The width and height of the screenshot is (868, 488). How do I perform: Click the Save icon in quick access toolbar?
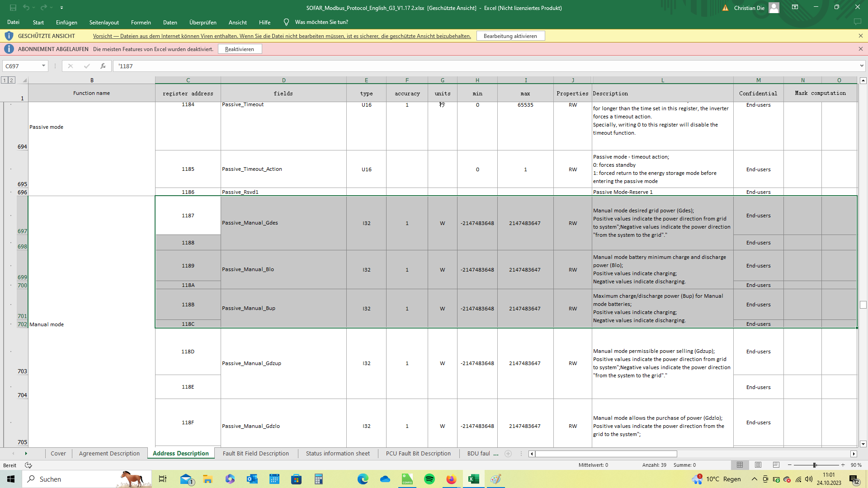13,8
